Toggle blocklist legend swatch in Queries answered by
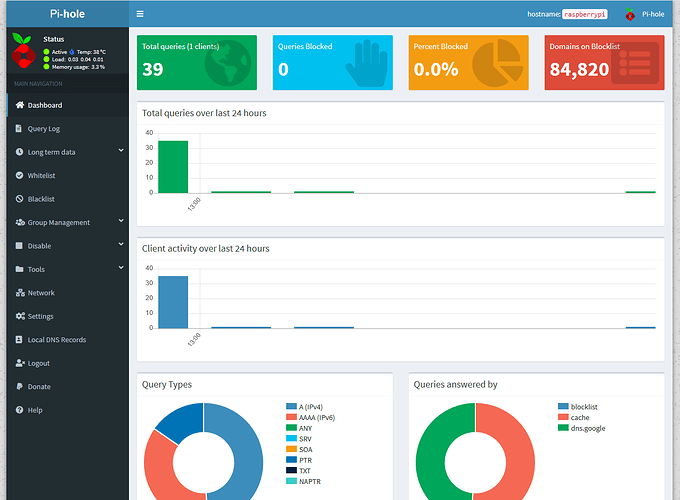 [563, 406]
